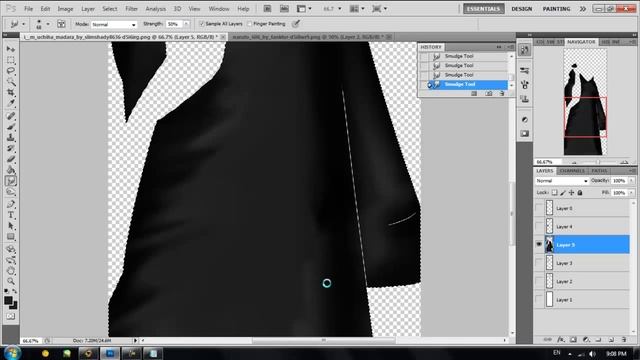640x360 pixels.
Task: Open the brush preset picker arrow
Action: [x=48, y=24]
